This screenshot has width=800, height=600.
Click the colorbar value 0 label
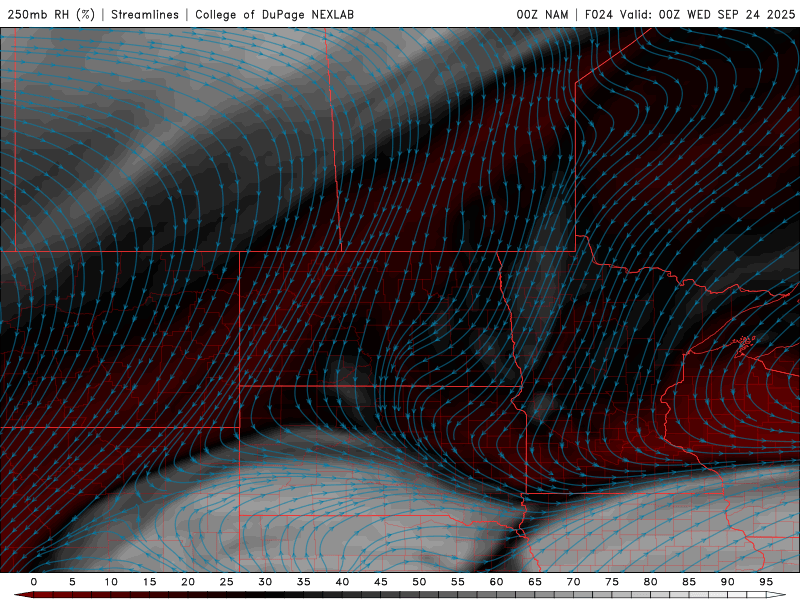34,582
